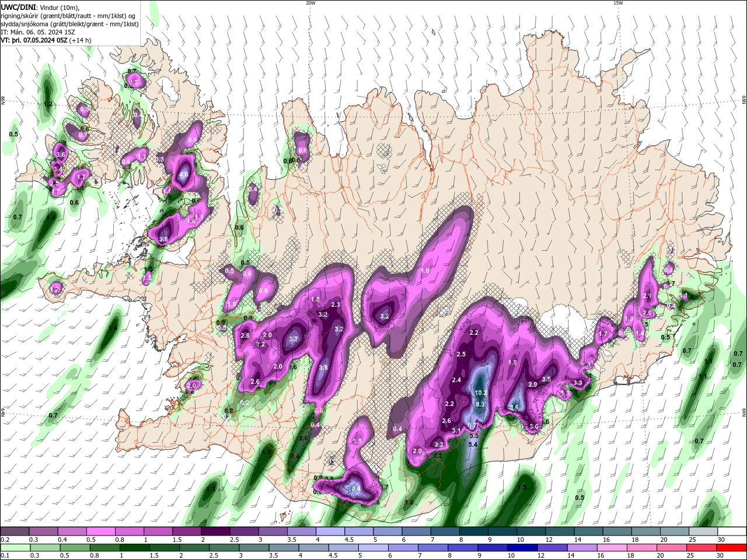
Task: Click the light pink 16 swatch in lower legend row
Action: (x=613, y=547)
